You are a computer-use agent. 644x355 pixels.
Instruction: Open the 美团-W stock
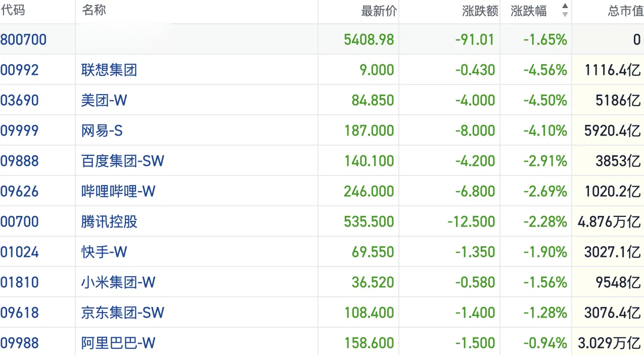click(104, 100)
